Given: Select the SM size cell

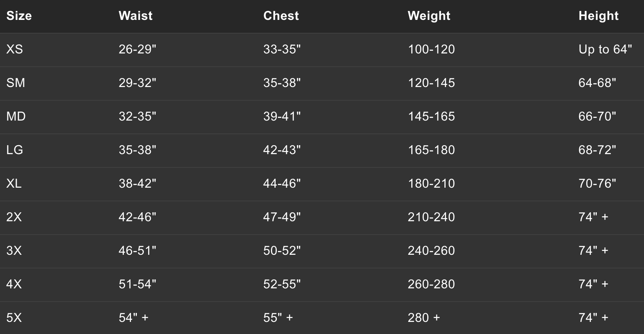Looking at the screenshot, I should click(16, 83).
